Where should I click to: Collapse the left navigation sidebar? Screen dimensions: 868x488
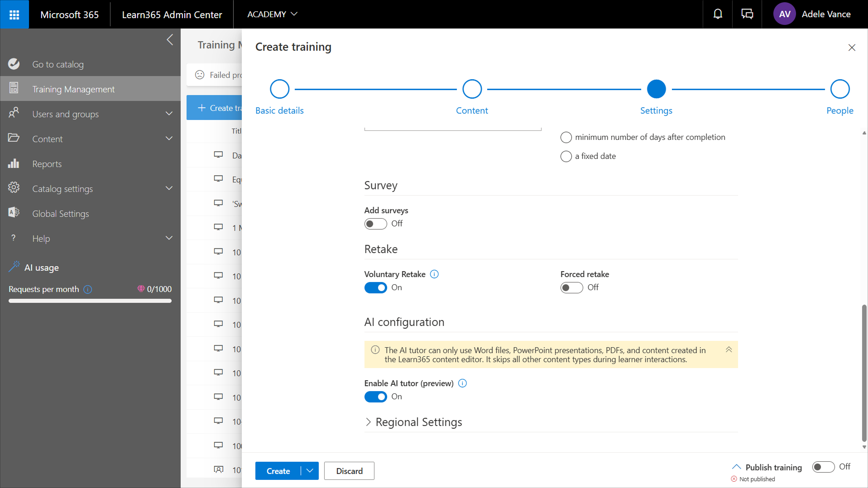(x=170, y=40)
